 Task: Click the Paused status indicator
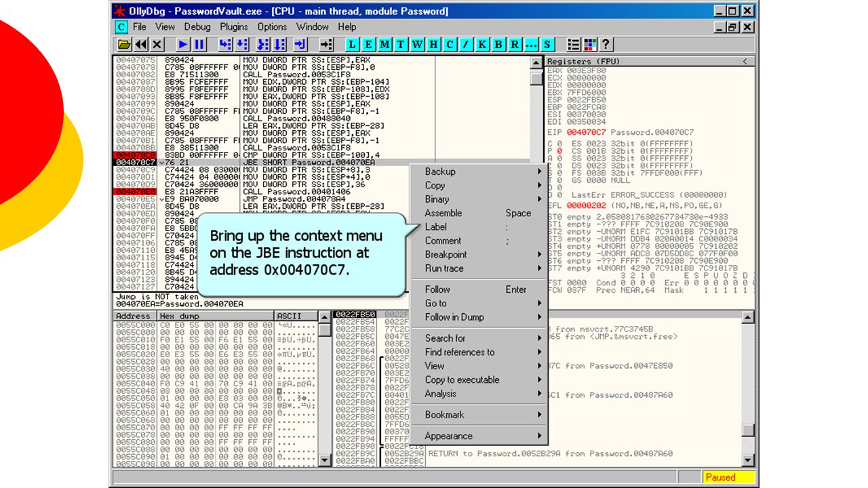[x=728, y=477]
